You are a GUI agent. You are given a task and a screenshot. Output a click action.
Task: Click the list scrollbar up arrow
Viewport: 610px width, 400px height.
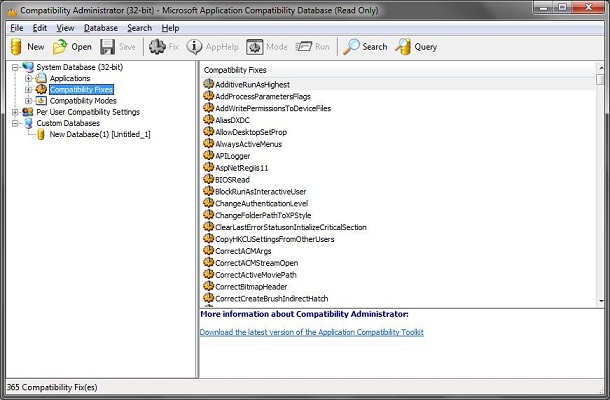pos(601,68)
